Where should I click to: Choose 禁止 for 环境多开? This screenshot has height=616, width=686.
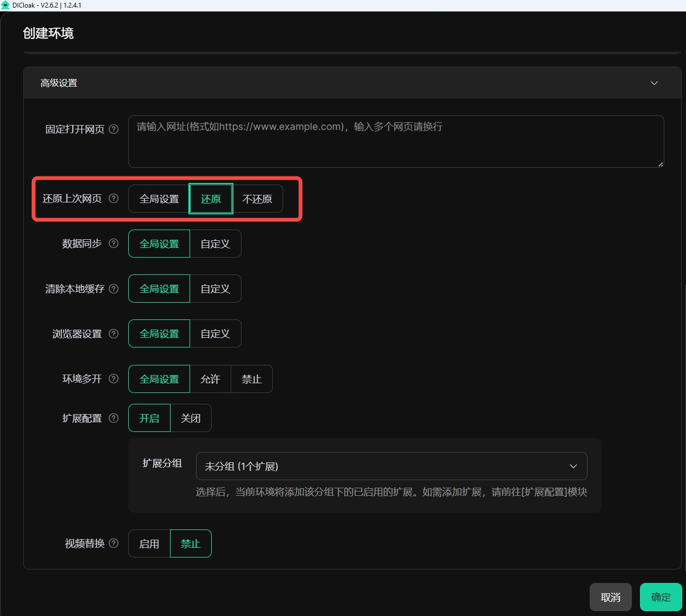click(x=252, y=379)
